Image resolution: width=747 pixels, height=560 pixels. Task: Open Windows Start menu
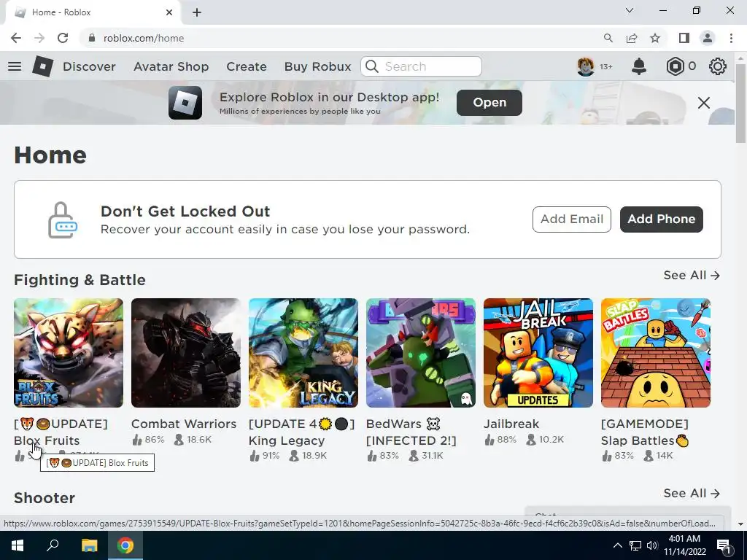[x=18, y=545]
